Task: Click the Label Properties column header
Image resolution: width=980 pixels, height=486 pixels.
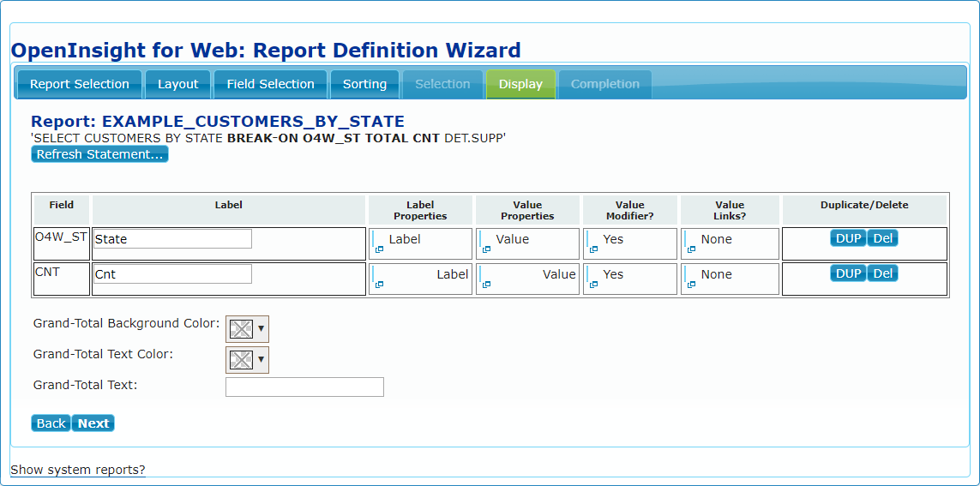Action: pos(420,210)
